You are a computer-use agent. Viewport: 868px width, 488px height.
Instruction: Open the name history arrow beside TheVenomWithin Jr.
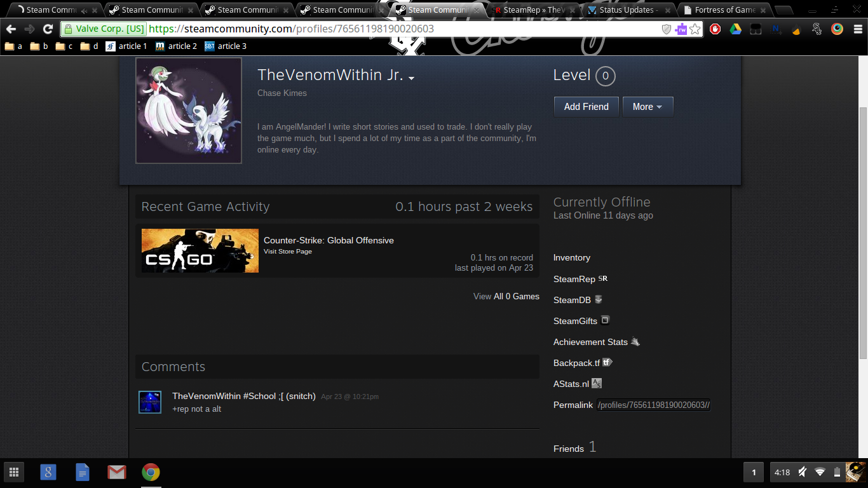pos(412,78)
